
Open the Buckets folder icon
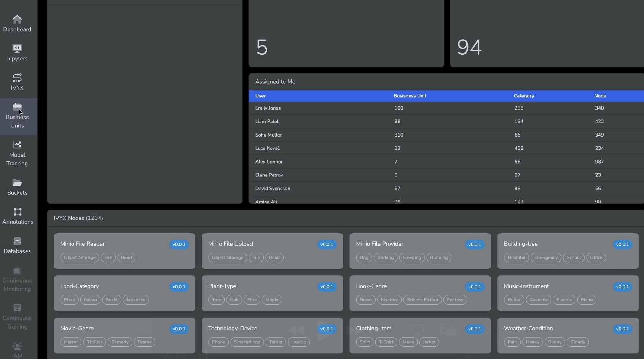(x=17, y=183)
